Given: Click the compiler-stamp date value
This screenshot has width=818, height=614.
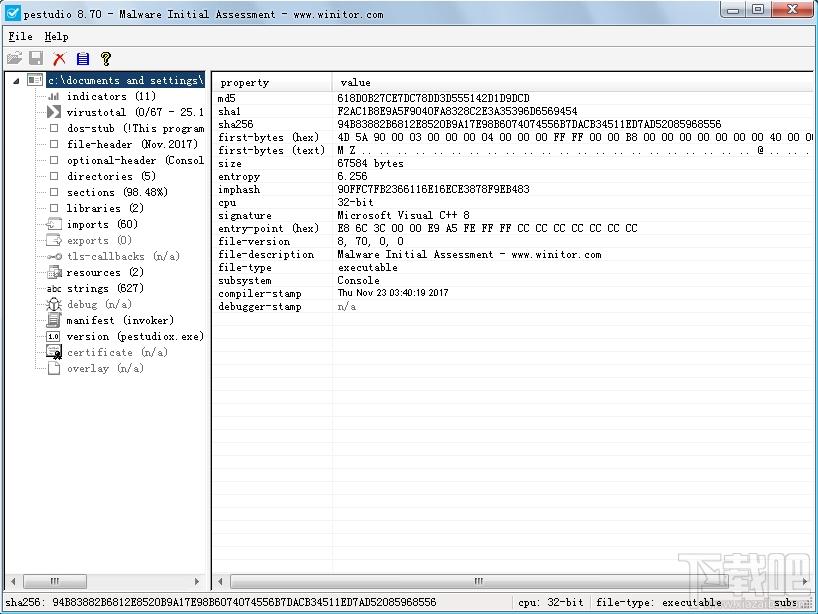Looking at the screenshot, I should coord(393,293).
